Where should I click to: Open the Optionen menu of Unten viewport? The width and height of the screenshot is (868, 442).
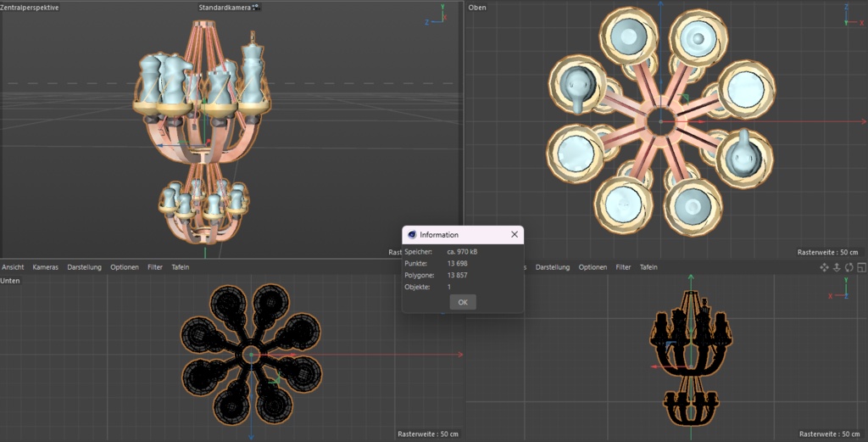pyautogui.click(x=125, y=267)
